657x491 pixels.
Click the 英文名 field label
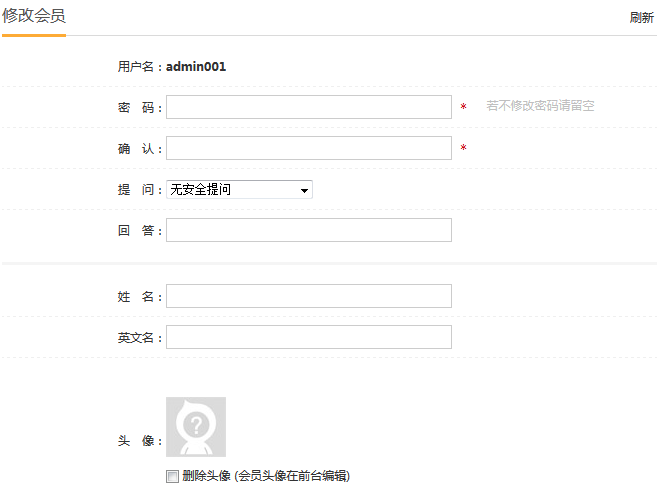(x=138, y=338)
